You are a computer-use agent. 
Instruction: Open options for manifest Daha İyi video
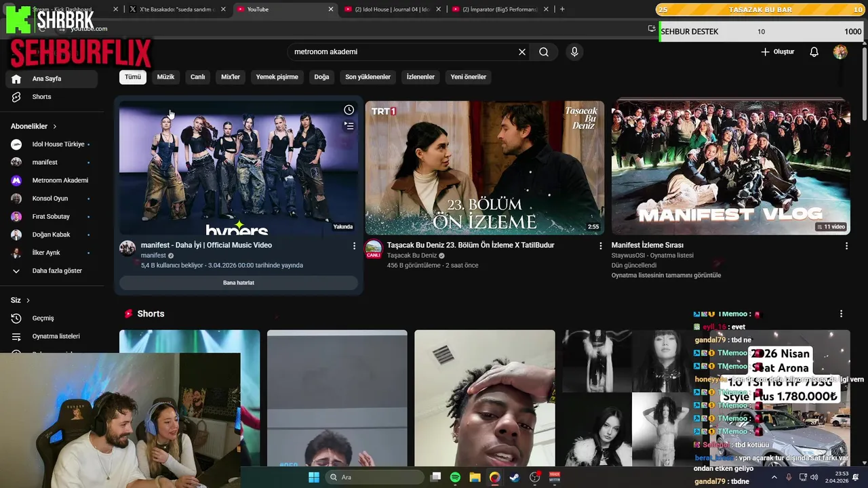(x=354, y=245)
